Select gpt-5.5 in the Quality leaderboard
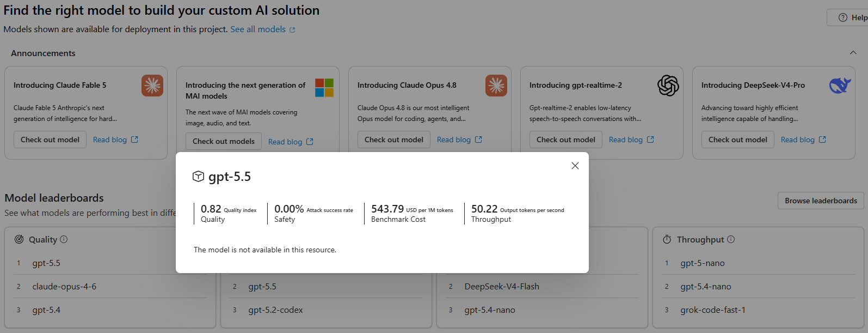 click(46, 263)
